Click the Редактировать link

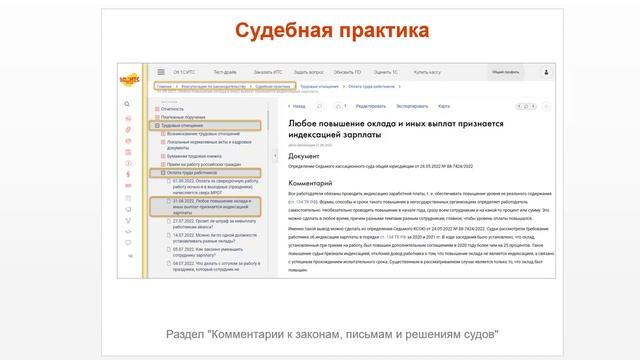tap(371, 106)
